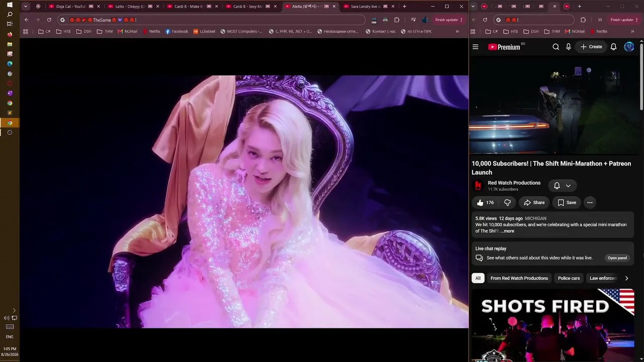Open Red Watch Productions channel name link
644x362 pixels.
click(514, 183)
